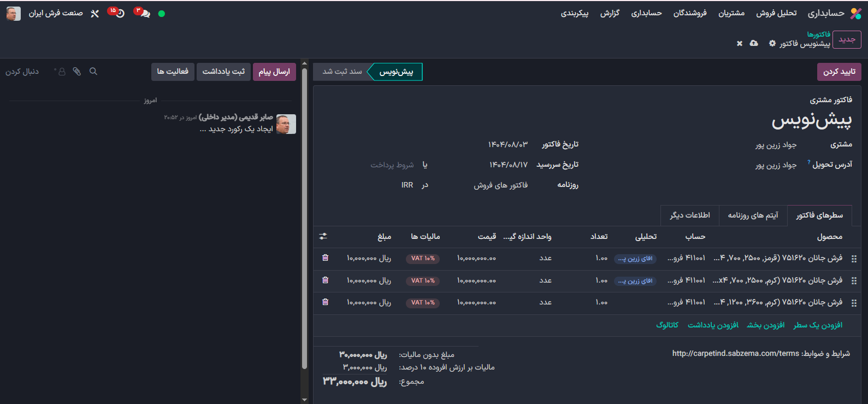Open the activities clock icon with badge ۱۵
This screenshot has width=868, height=404.
click(120, 14)
